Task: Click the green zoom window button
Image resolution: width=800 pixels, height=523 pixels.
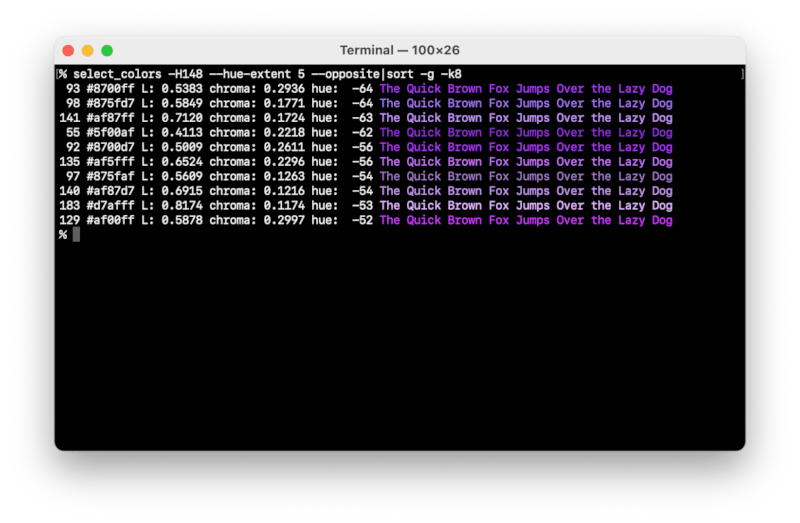Action: (107, 50)
